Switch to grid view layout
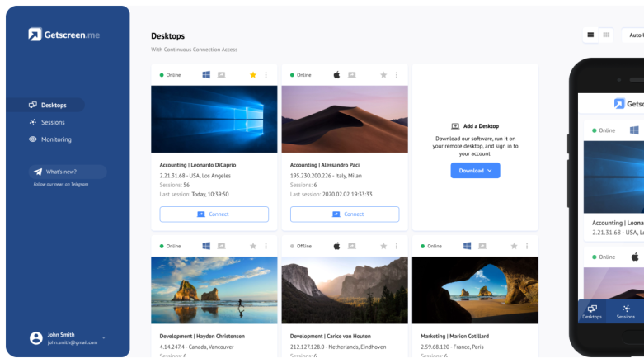The image size is (644, 363). coord(606,35)
